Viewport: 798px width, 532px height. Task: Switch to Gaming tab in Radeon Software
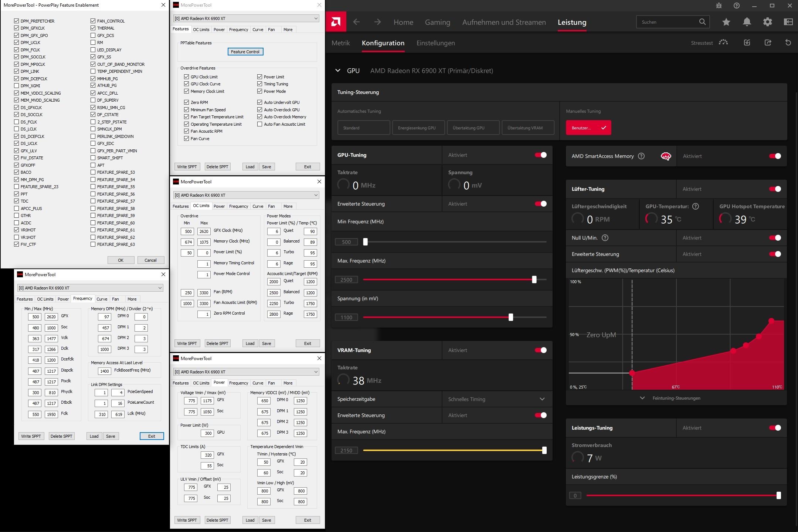coord(437,22)
